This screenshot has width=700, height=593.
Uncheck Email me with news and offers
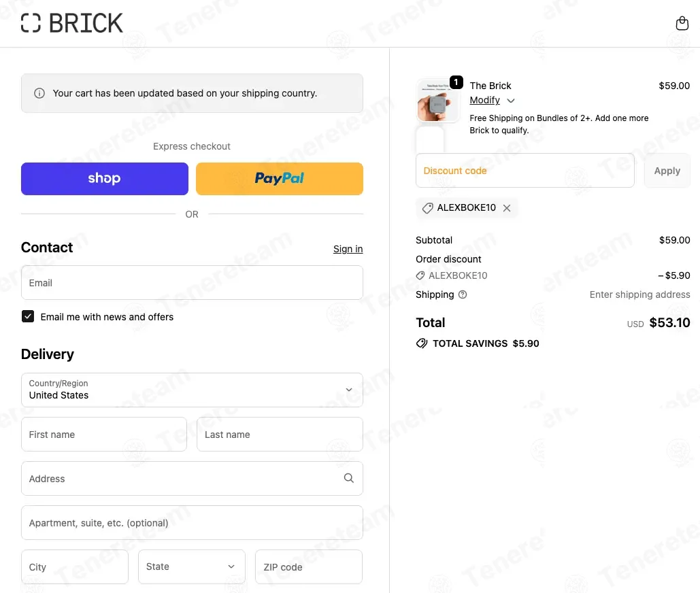click(x=28, y=316)
